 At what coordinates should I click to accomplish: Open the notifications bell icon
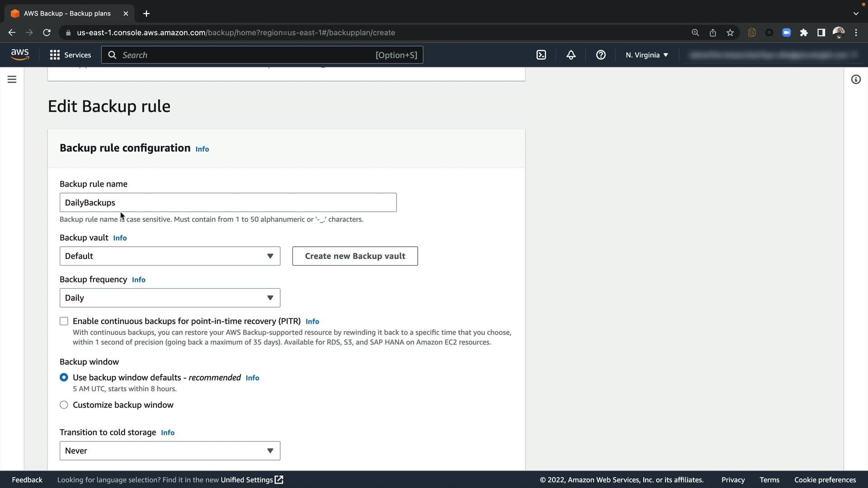click(x=571, y=55)
